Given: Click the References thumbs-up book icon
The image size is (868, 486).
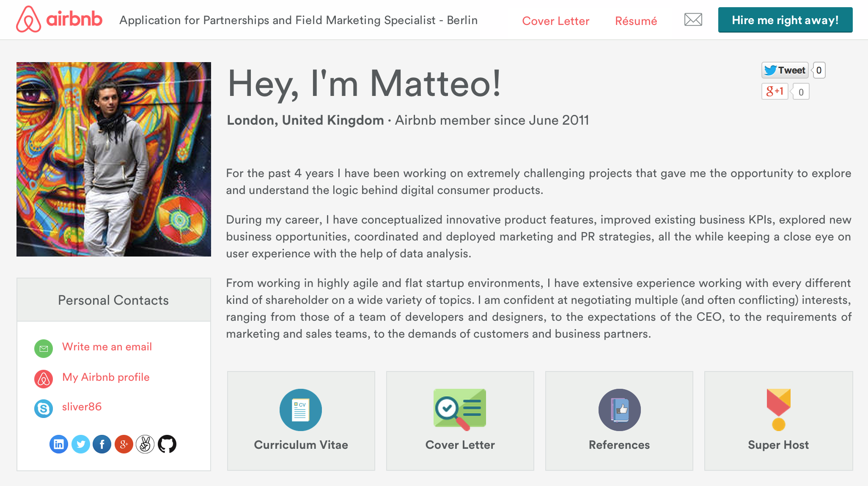Looking at the screenshot, I should pyautogui.click(x=619, y=410).
